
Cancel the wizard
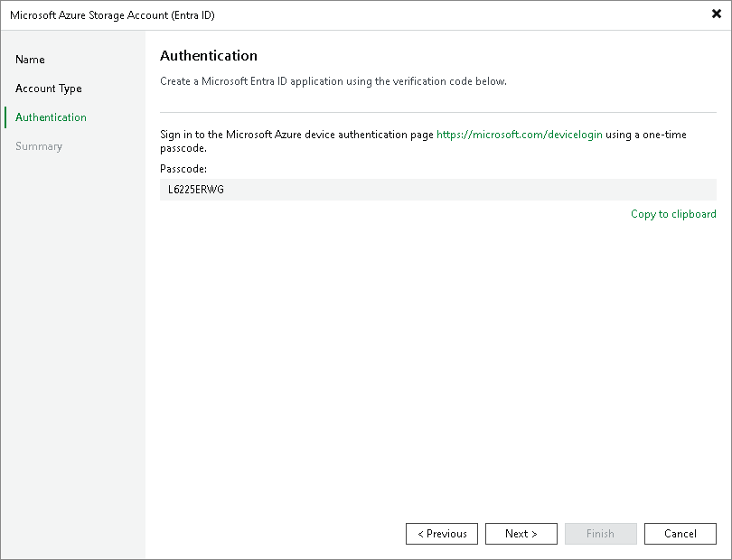[680, 534]
